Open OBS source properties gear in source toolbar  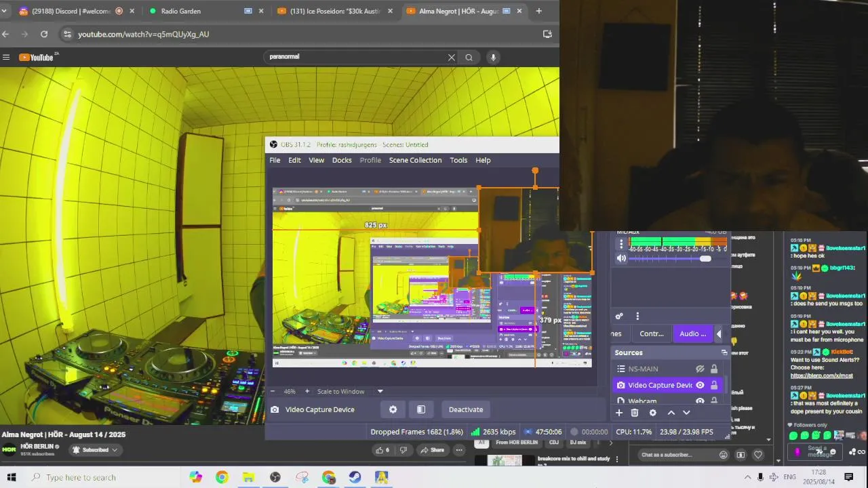(393, 409)
